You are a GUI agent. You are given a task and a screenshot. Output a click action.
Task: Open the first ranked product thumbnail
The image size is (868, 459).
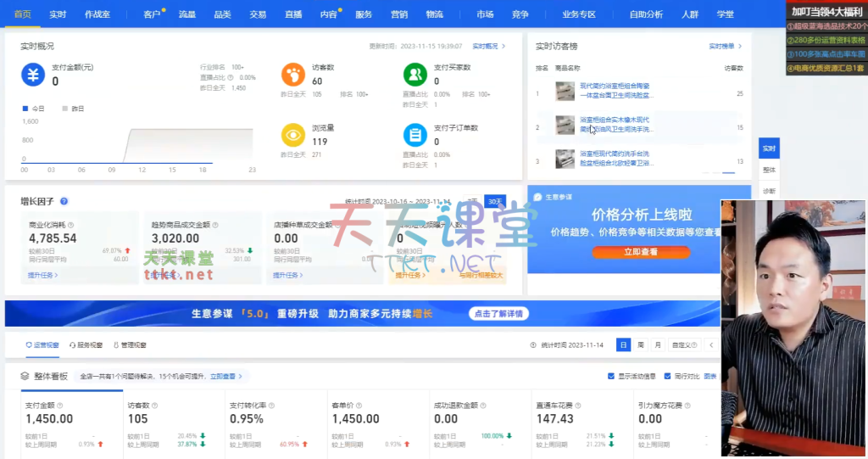565,91
